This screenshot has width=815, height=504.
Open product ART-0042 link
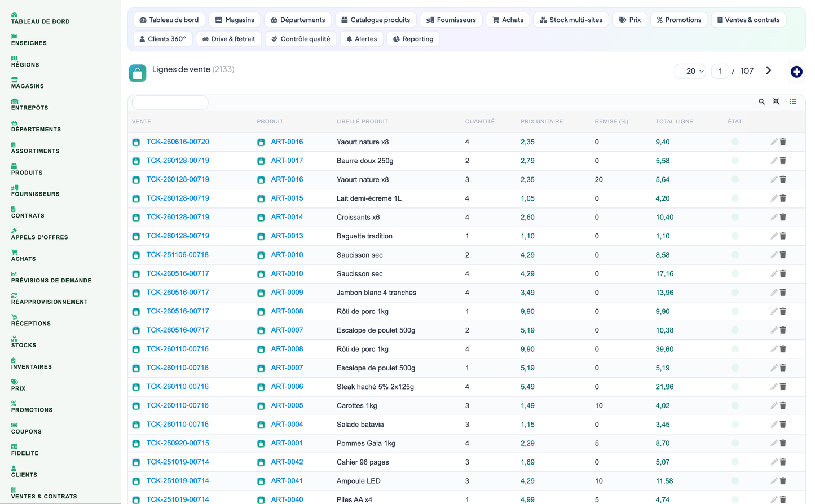(287, 462)
